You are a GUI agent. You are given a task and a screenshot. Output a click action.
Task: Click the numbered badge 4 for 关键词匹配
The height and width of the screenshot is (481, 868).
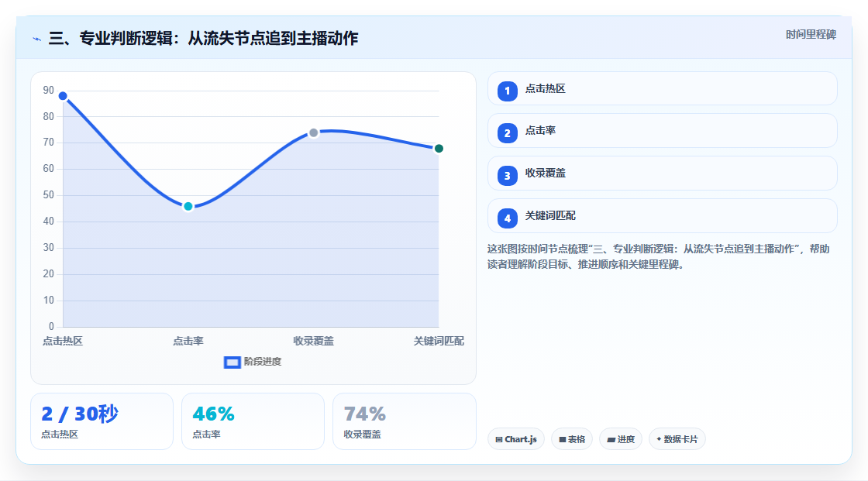tap(507, 218)
